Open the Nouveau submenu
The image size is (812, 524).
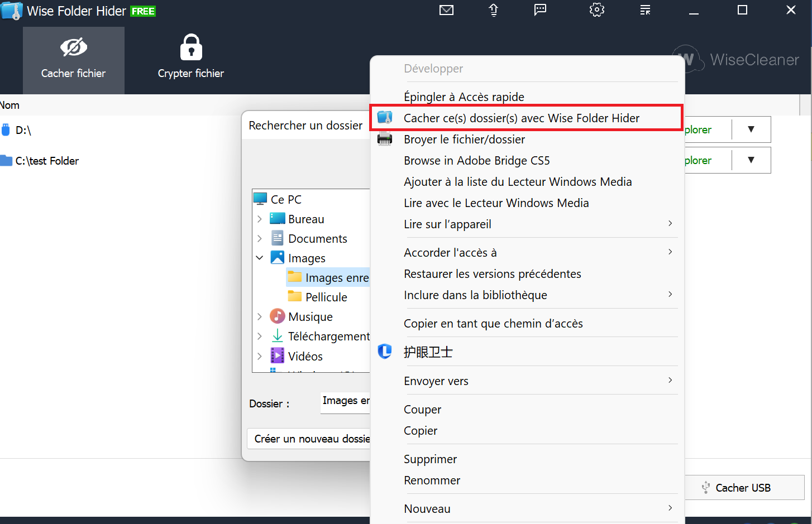coord(527,509)
